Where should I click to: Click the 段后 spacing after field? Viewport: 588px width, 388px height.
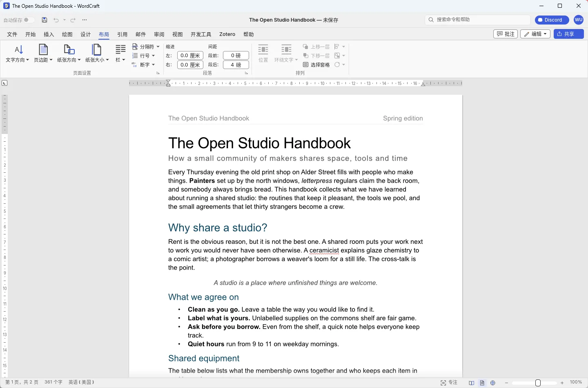point(236,65)
